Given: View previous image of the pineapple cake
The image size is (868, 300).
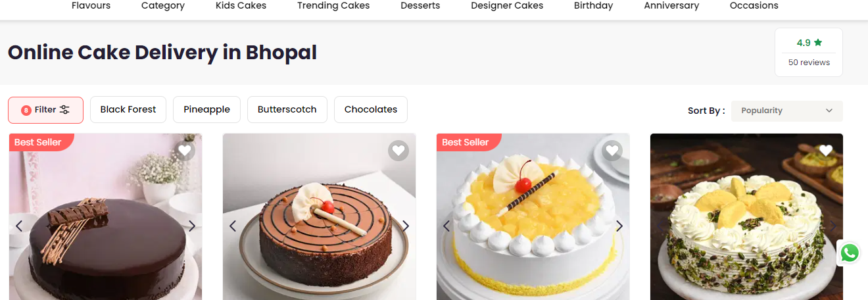Looking at the screenshot, I should click(446, 226).
